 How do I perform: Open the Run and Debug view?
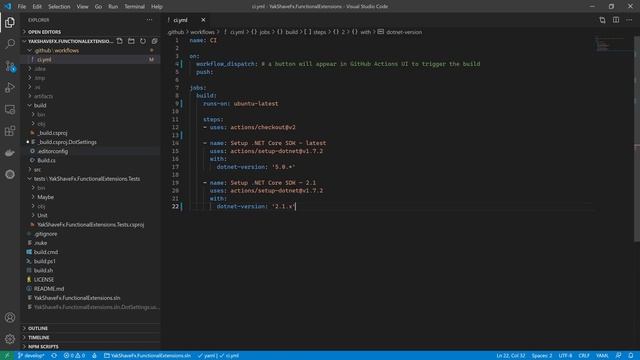coord(10,87)
